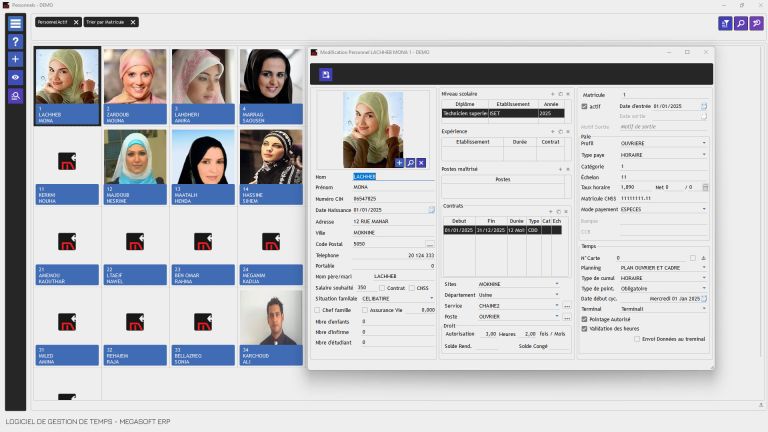The width and height of the screenshot is (768, 432).
Task: Click the eye view icon in sidebar
Action: tap(15, 77)
